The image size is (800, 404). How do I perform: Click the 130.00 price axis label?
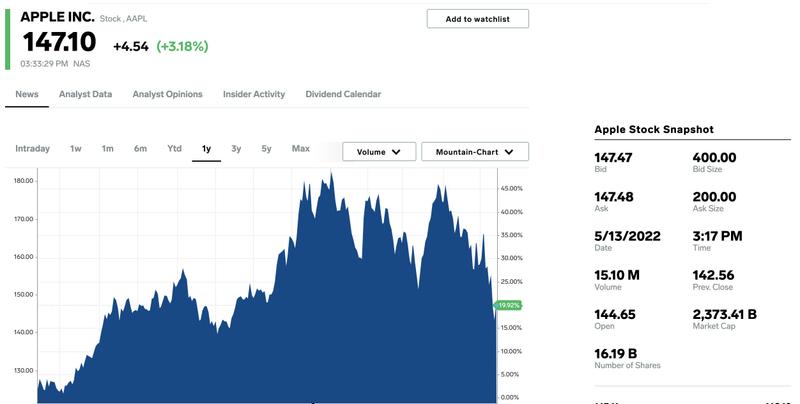pyautogui.click(x=23, y=371)
